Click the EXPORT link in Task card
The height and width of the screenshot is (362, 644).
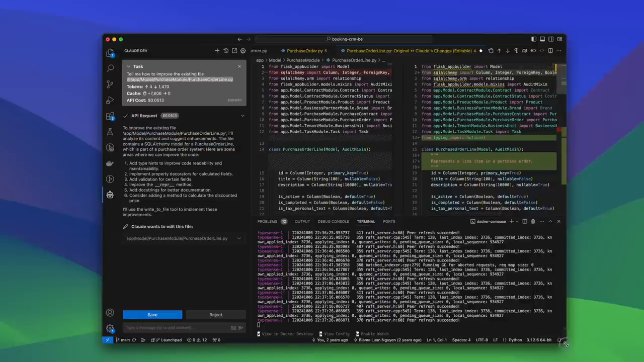234,100
